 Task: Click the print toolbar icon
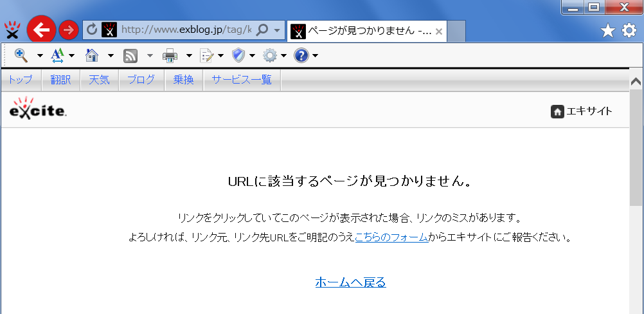170,55
